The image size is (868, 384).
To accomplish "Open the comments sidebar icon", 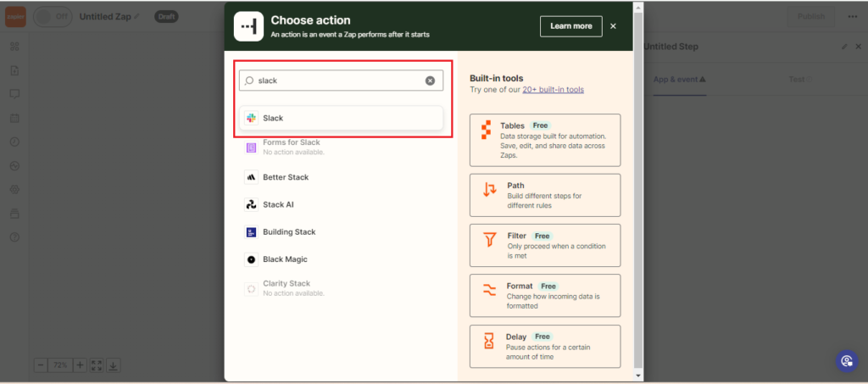I will pos(15,94).
